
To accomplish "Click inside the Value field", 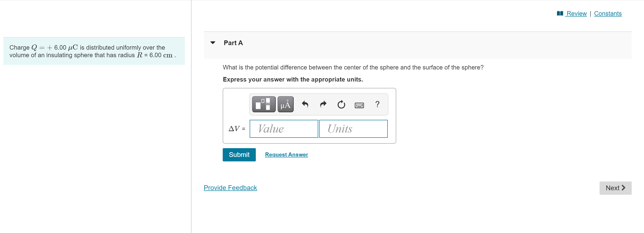I will 284,129.
